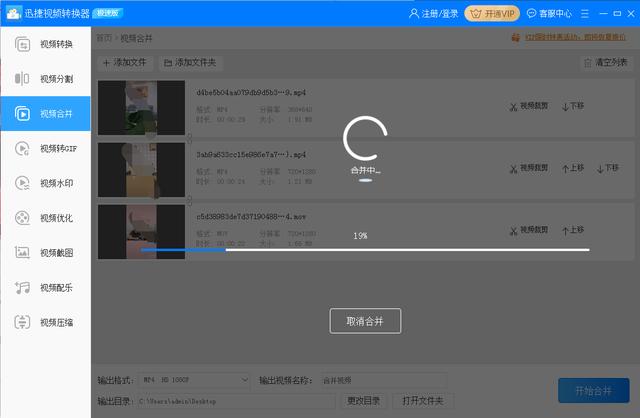Cancel the merge with 取消合并 button
640x418 pixels.
(365, 321)
